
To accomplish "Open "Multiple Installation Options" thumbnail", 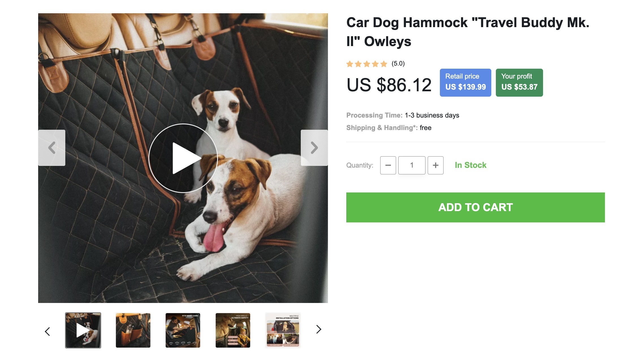I will coord(283,330).
